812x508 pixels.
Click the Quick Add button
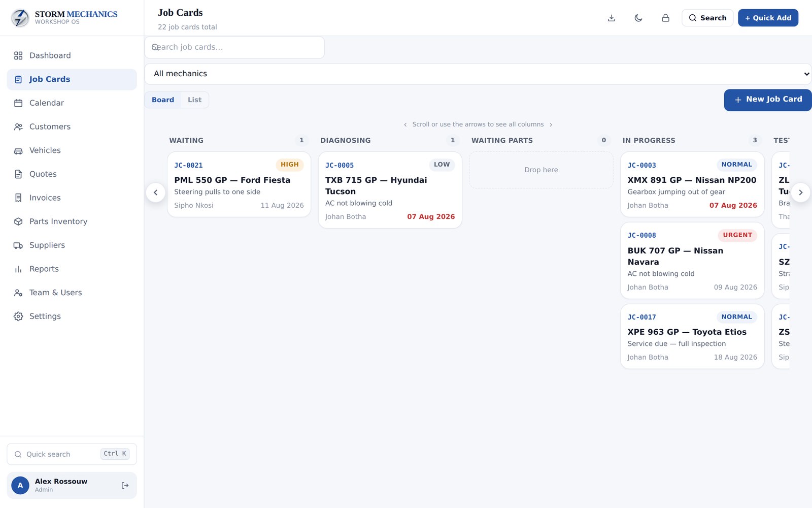click(x=768, y=18)
